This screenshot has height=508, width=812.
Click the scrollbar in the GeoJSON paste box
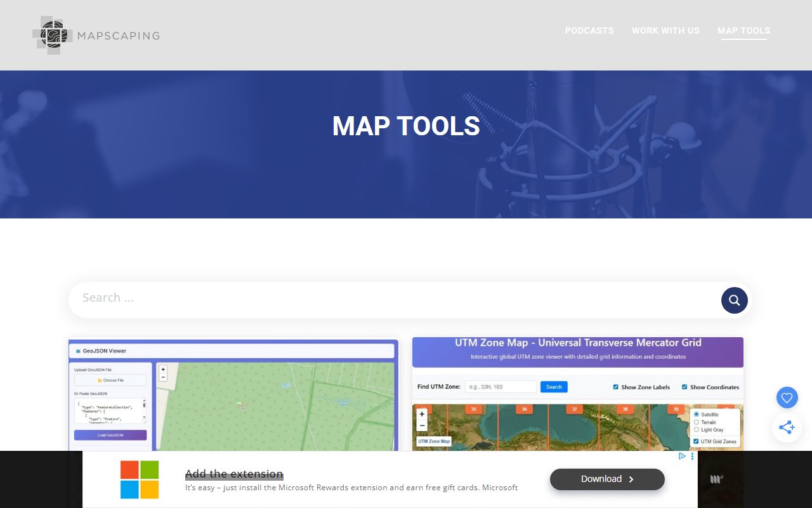point(144,405)
